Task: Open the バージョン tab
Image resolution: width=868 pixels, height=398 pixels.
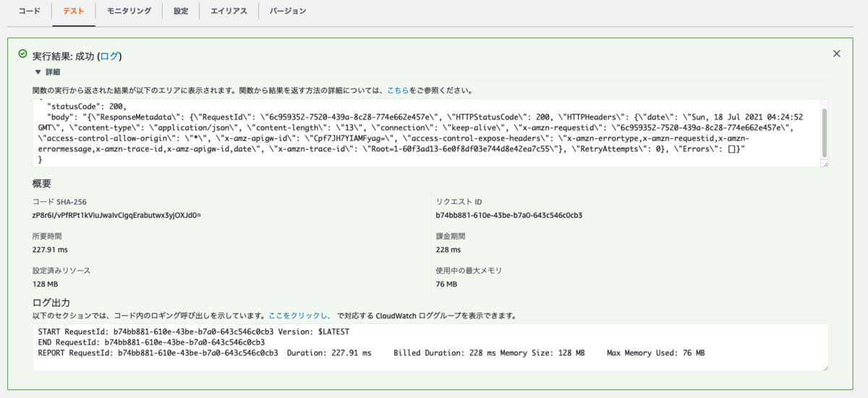Action: click(287, 12)
